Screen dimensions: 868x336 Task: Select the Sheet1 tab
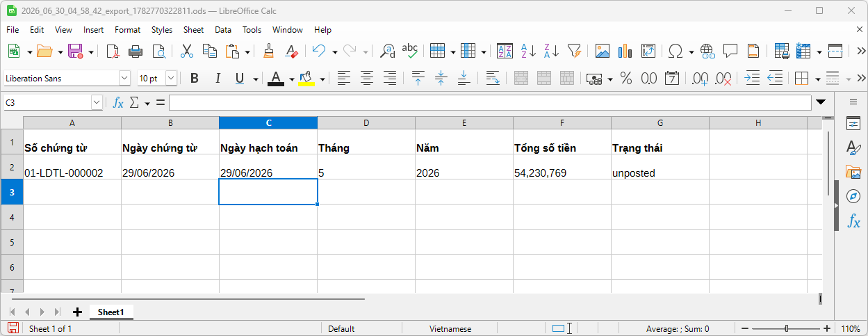[x=110, y=312]
